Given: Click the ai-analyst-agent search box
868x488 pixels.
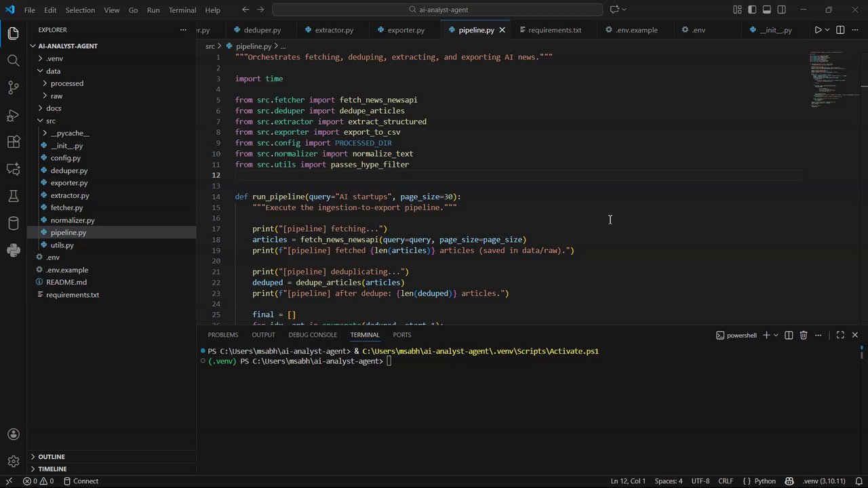Looking at the screenshot, I should 437,9.
